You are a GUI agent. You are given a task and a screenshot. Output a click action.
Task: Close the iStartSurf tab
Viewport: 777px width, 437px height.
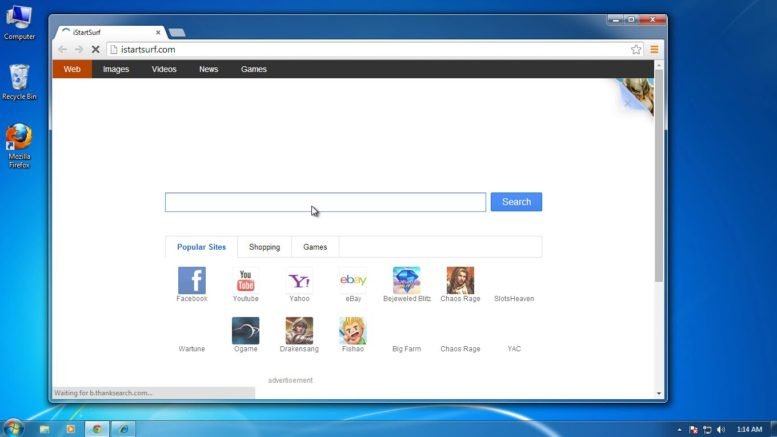(x=158, y=32)
